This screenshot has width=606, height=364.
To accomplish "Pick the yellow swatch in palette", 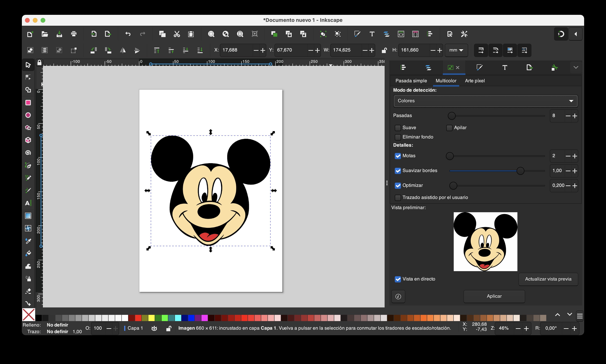I will click(151, 318).
